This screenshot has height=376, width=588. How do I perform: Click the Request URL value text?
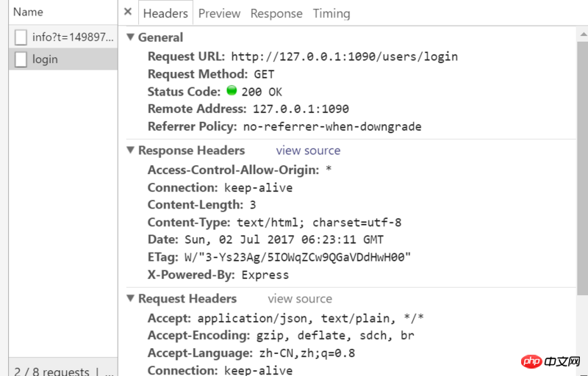point(344,57)
